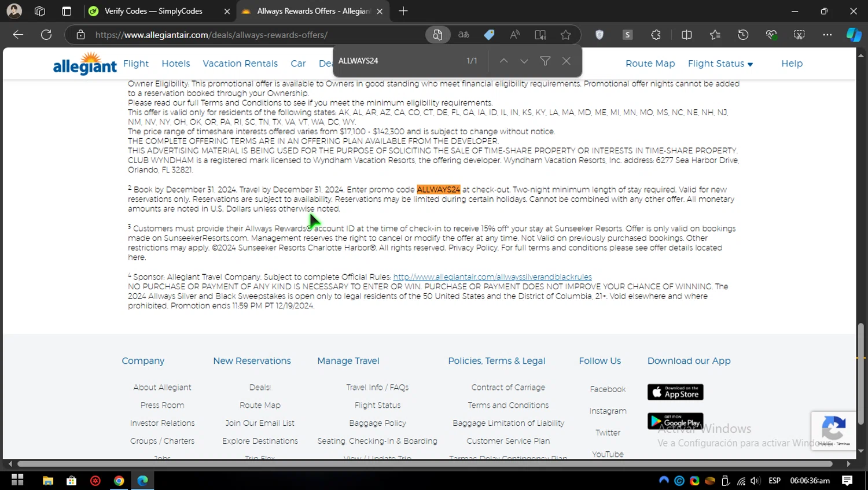Open the Car menu item

(x=298, y=64)
